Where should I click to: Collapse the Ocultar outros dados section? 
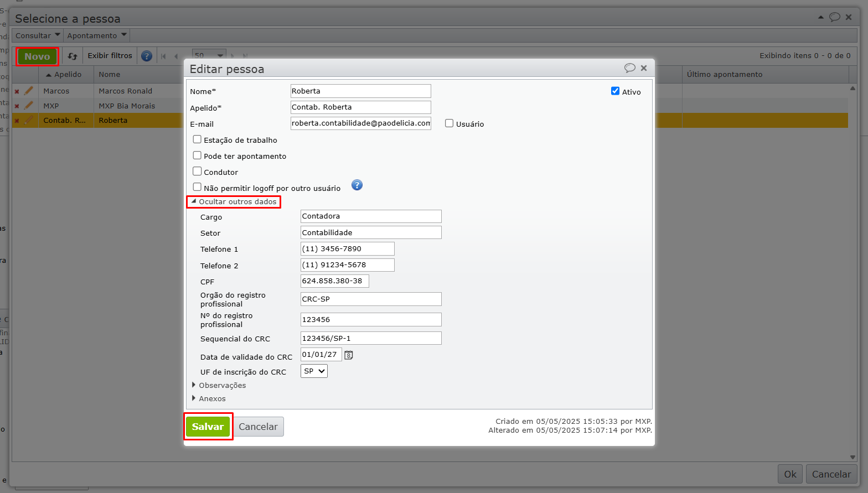tap(234, 202)
